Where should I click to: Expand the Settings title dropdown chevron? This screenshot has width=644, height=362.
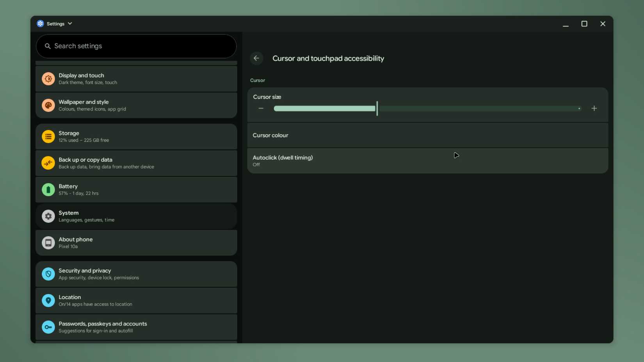click(x=70, y=23)
